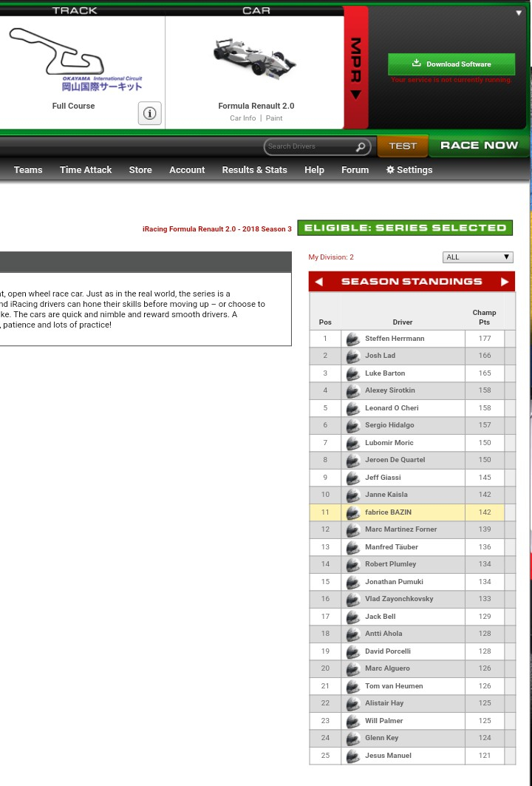The width and height of the screenshot is (532, 786).
Task: Click Janne Kaisla's helmet icon
Action: click(x=353, y=495)
